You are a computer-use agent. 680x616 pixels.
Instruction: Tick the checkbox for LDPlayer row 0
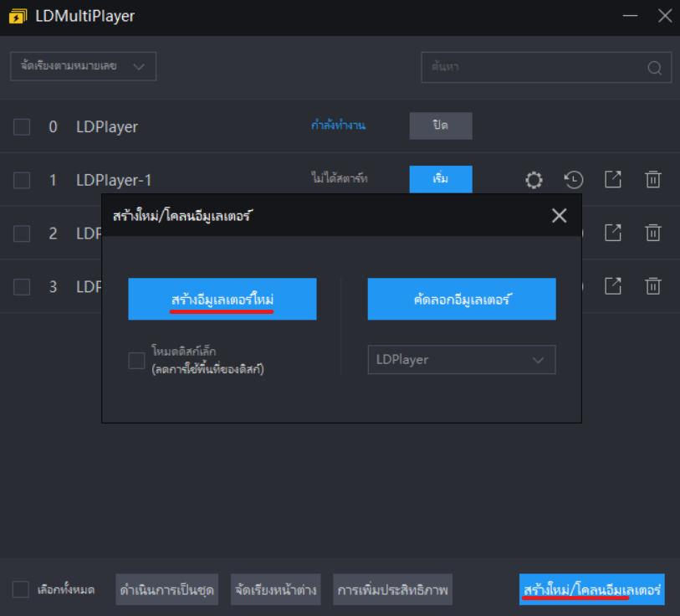click(x=22, y=127)
